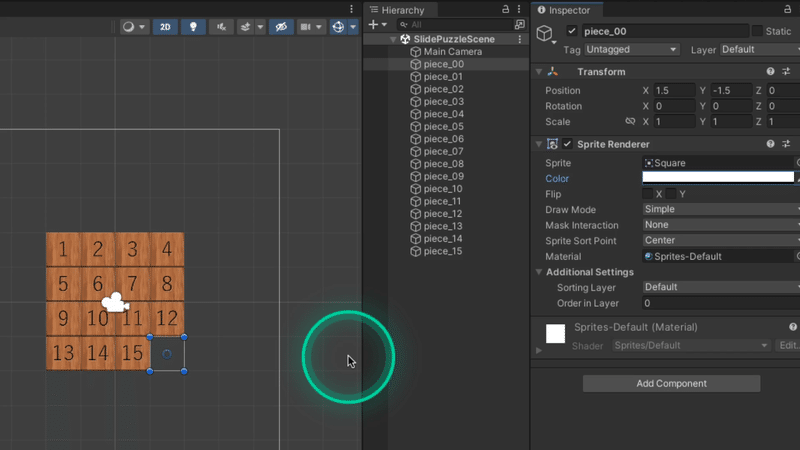Collapse SlidePuzzleScene in Hierarchy
The height and width of the screenshot is (450, 800).
[393, 39]
